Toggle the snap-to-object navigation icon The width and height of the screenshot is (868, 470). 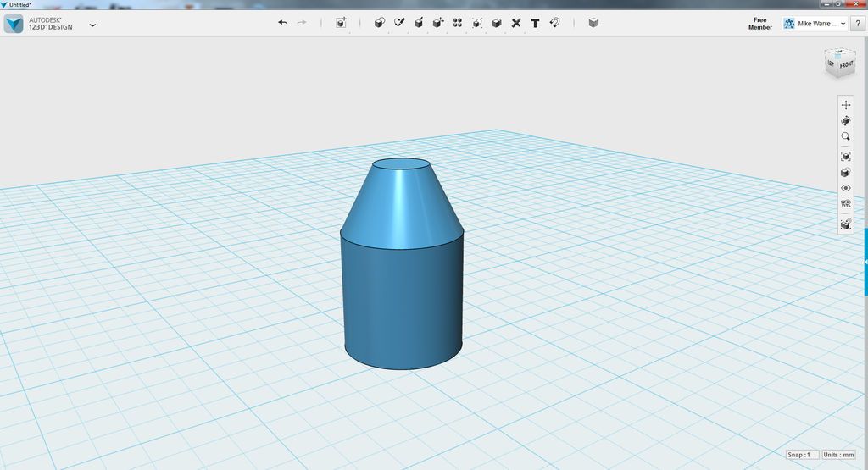(845, 224)
